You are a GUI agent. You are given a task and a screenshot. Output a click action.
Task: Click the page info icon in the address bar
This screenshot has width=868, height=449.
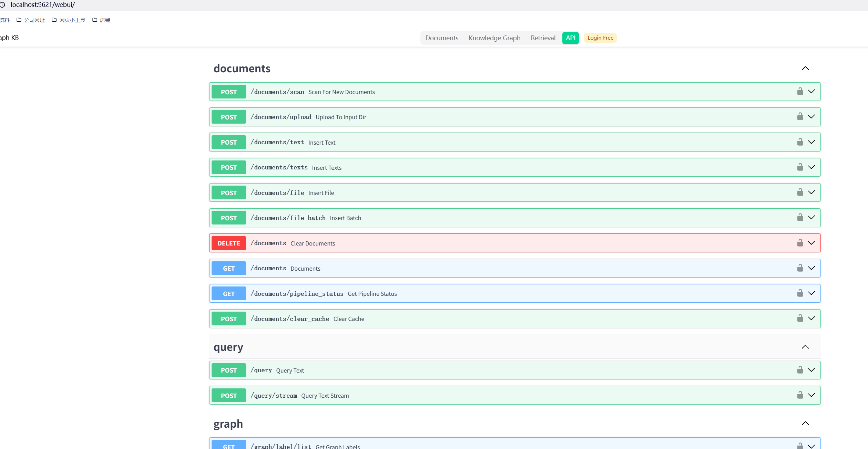tap(3, 5)
